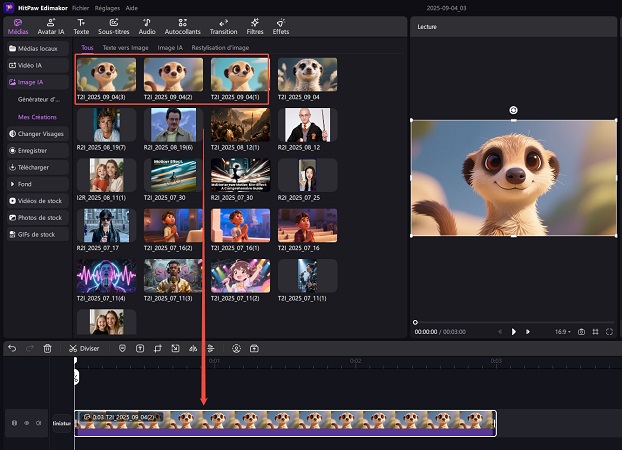Select thumbnail R2I_2025_08_12 wizard image
This screenshot has height=450, width=622.
307,125
